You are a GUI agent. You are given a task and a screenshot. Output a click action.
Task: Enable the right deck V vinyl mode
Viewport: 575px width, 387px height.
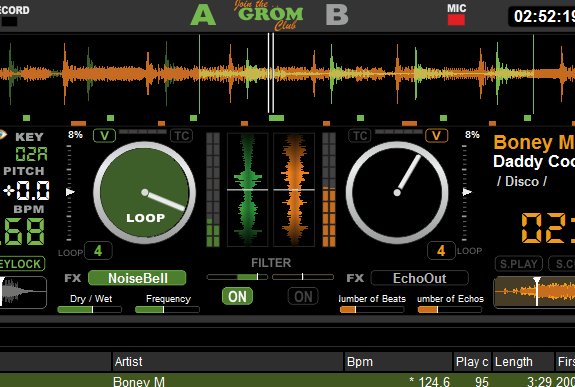pyautogui.click(x=436, y=136)
